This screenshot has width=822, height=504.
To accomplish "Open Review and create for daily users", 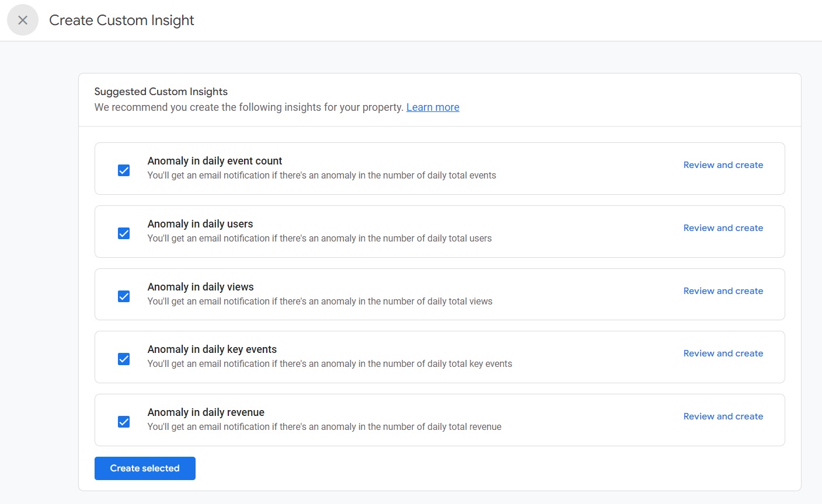I will (723, 228).
